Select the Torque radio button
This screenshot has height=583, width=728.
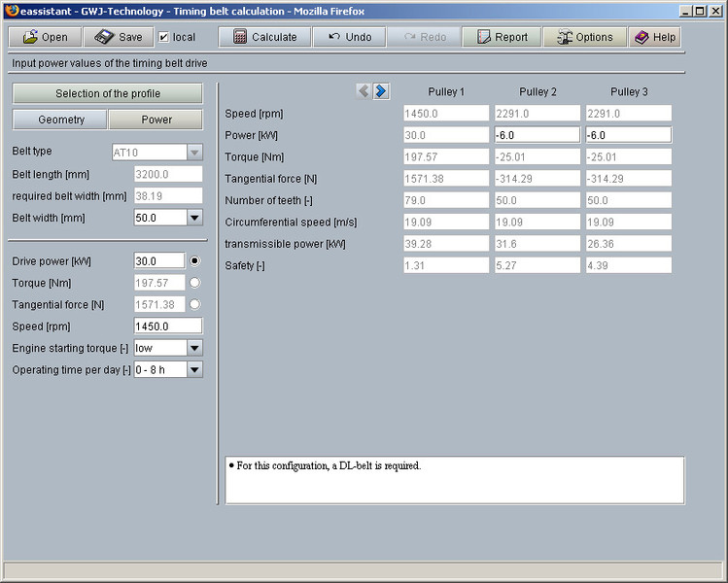coord(195,283)
